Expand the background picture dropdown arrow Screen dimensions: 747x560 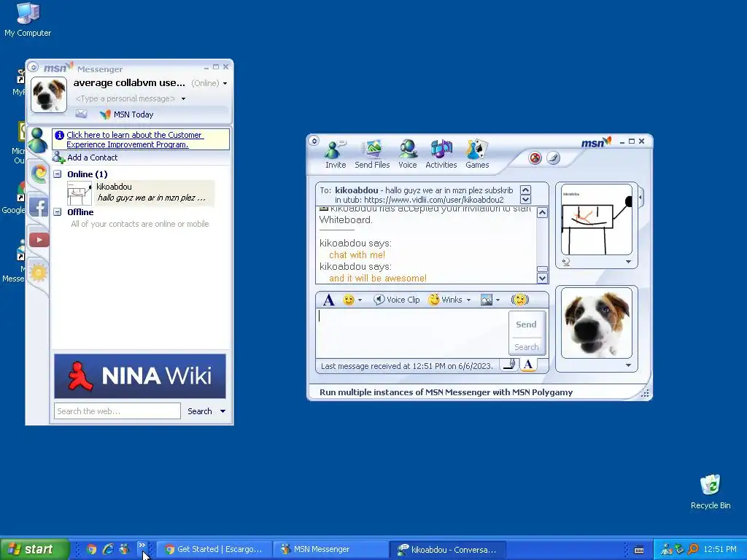click(498, 300)
